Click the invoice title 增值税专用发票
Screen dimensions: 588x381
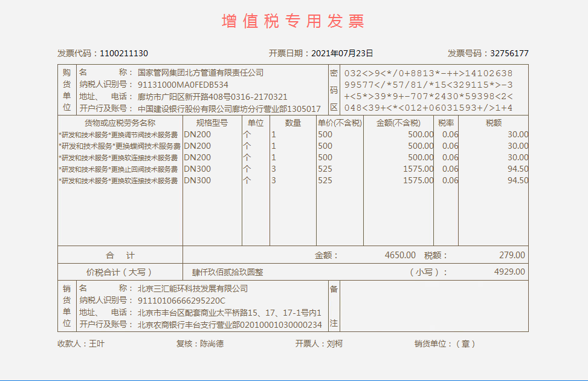point(293,21)
